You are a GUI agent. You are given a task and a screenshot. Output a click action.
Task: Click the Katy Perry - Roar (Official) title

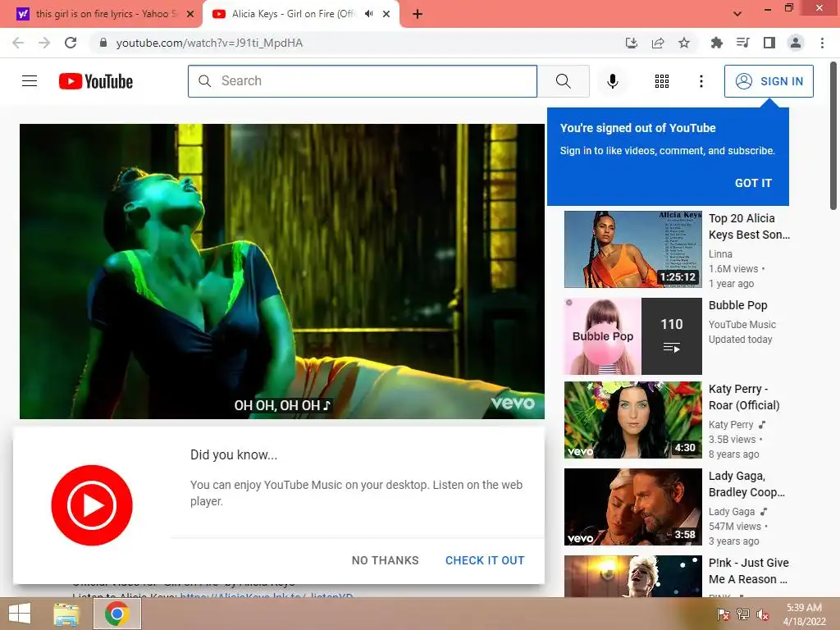pyautogui.click(x=744, y=397)
